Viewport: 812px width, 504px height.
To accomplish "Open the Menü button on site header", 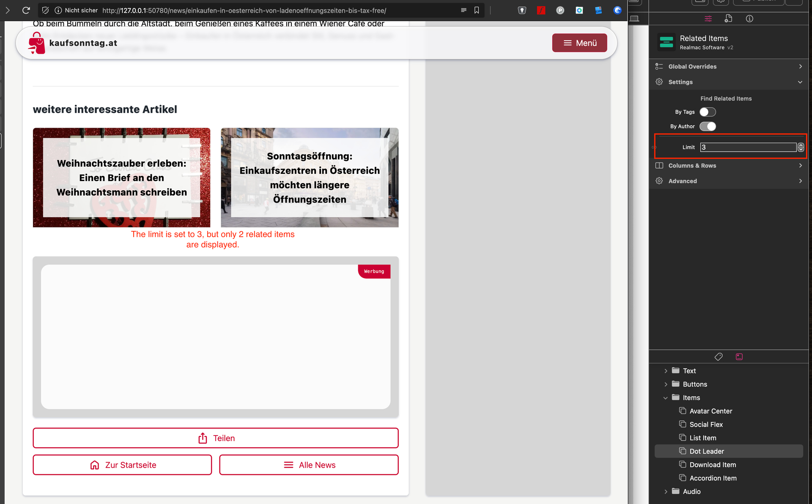I will [579, 43].
